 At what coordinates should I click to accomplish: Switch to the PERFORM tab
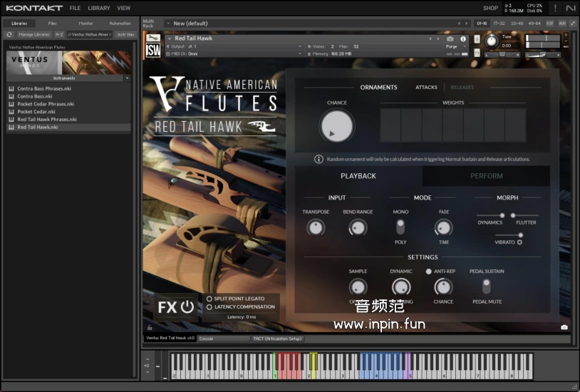(x=486, y=176)
